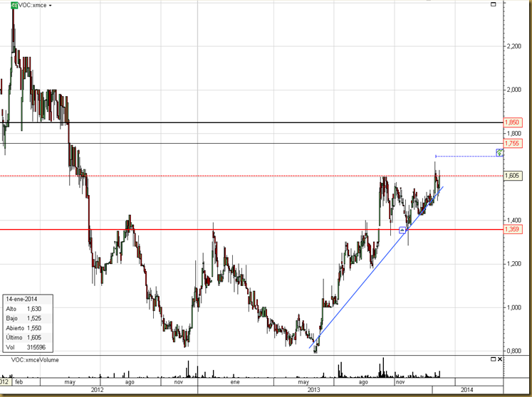The height and width of the screenshot is (397, 532).
Task: Click the 2,200 price axis label
Action: (513, 46)
